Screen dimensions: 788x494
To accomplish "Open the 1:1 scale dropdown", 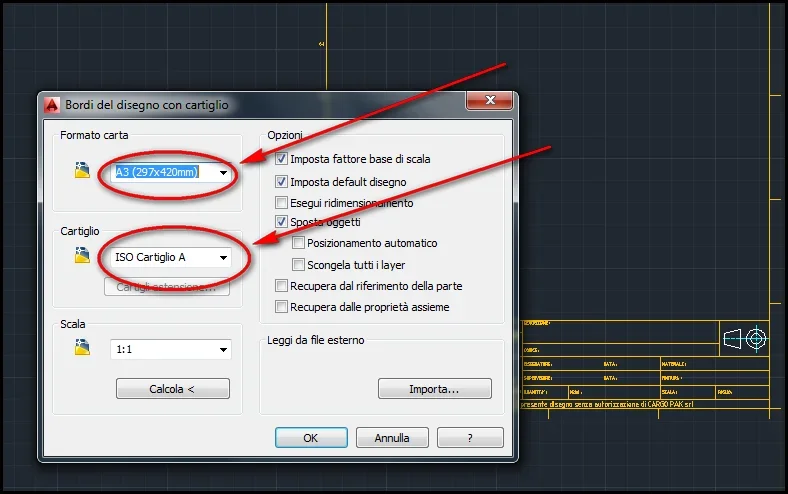I will (223, 349).
